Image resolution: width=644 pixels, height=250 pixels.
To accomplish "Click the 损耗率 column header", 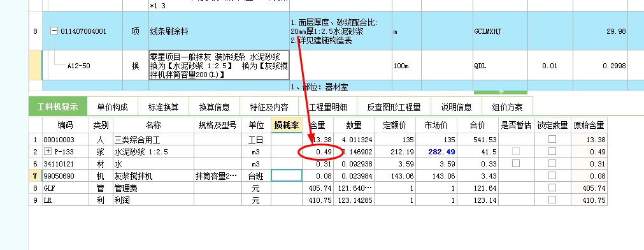I will point(287,125).
